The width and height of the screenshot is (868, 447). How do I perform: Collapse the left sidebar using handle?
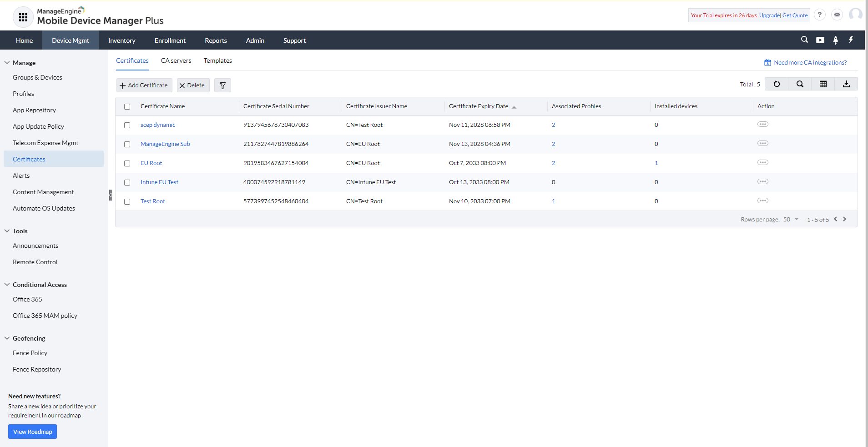(x=110, y=195)
